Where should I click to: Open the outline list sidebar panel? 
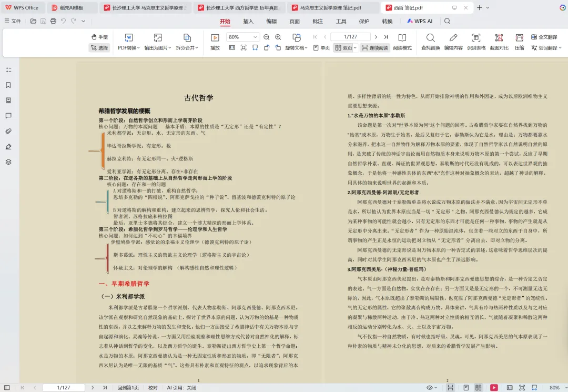click(8, 69)
